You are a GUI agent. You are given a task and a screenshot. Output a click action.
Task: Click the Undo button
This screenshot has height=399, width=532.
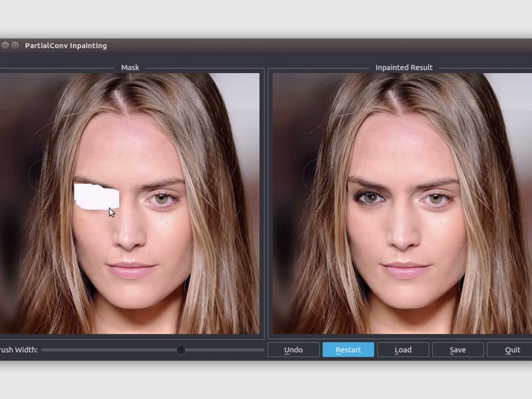(x=293, y=350)
